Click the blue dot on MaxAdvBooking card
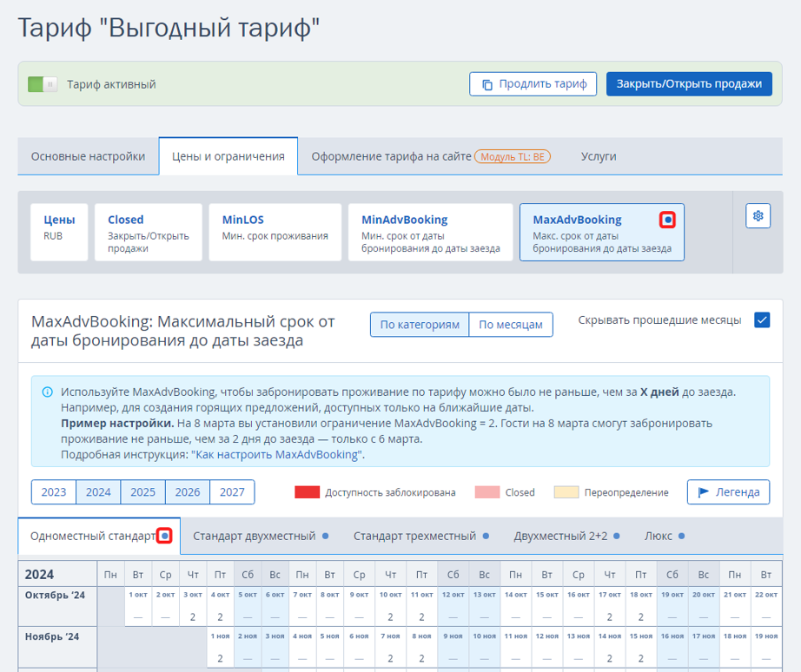Image resolution: width=801 pixels, height=672 pixels. pyautogui.click(x=667, y=220)
